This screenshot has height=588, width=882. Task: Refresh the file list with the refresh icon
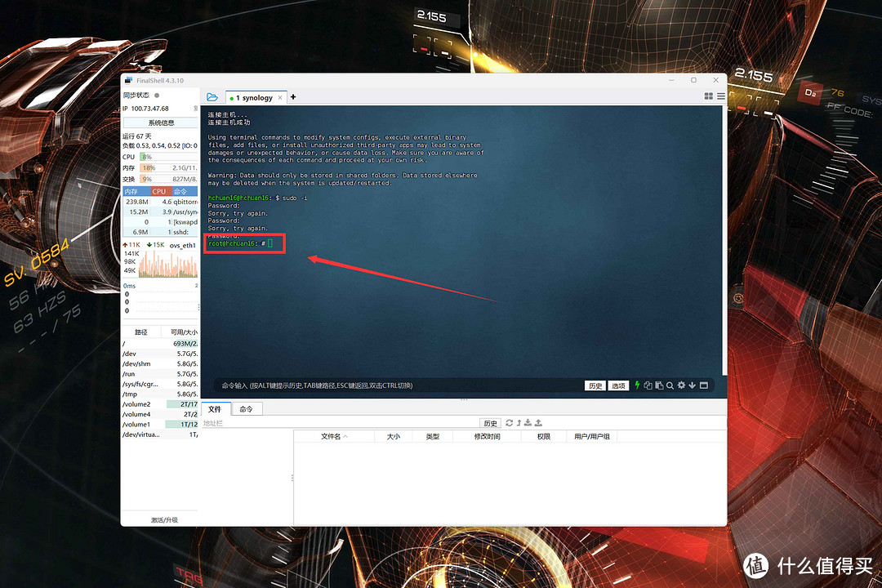click(509, 422)
